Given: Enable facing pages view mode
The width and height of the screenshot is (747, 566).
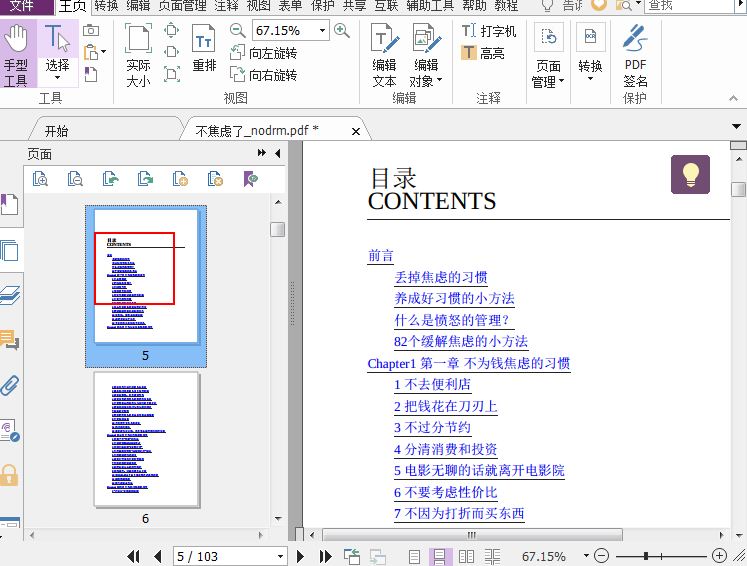Looking at the screenshot, I should (x=466, y=556).
